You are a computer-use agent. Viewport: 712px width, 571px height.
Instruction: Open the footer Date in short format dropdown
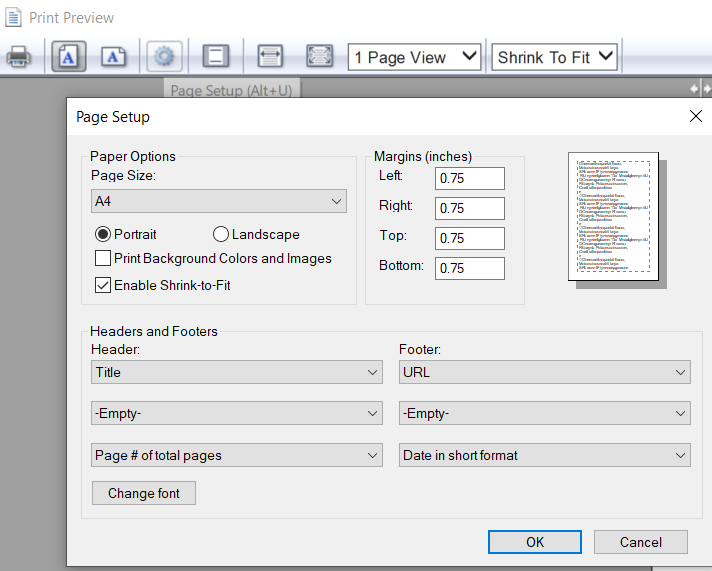tap(544, 455)
